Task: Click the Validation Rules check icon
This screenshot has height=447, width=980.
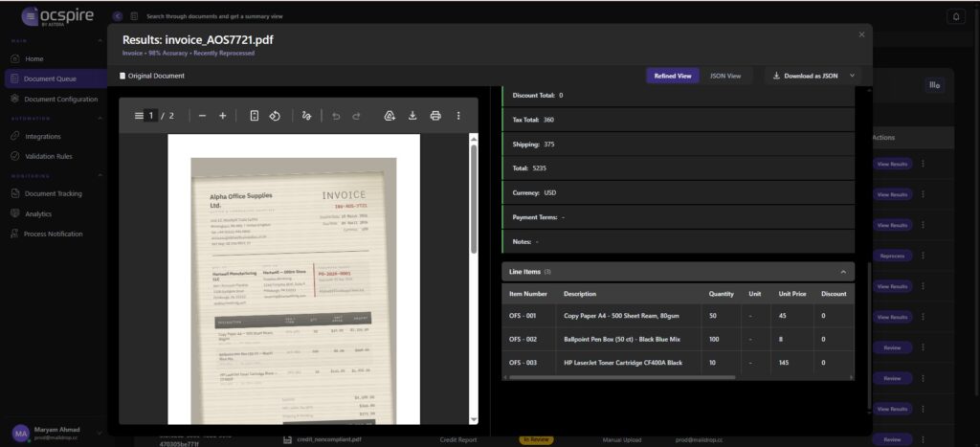Action: (14, 156)
